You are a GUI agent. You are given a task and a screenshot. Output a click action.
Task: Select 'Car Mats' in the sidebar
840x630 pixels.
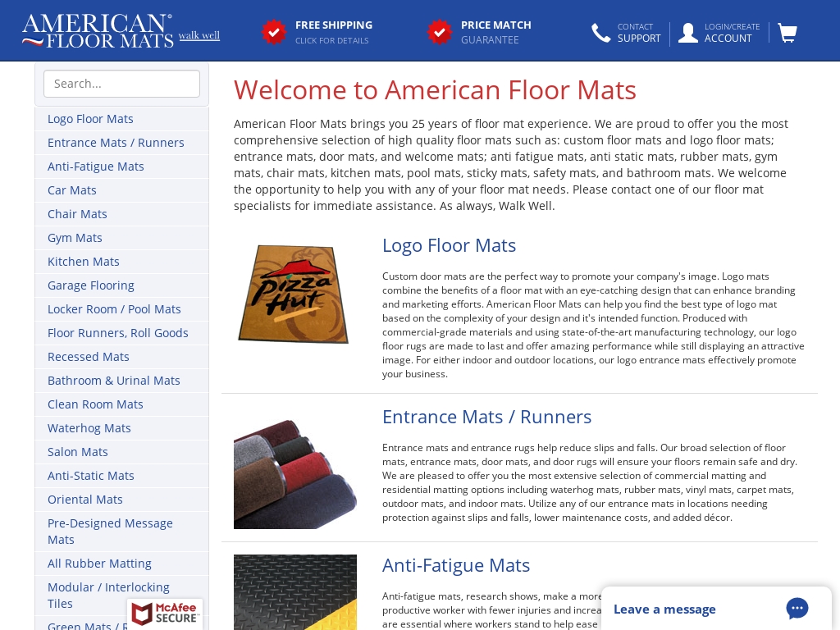pos(72,189)
